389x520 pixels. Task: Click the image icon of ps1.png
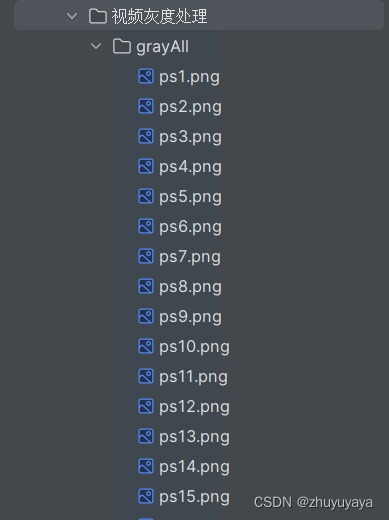click(x=146, y=76)
